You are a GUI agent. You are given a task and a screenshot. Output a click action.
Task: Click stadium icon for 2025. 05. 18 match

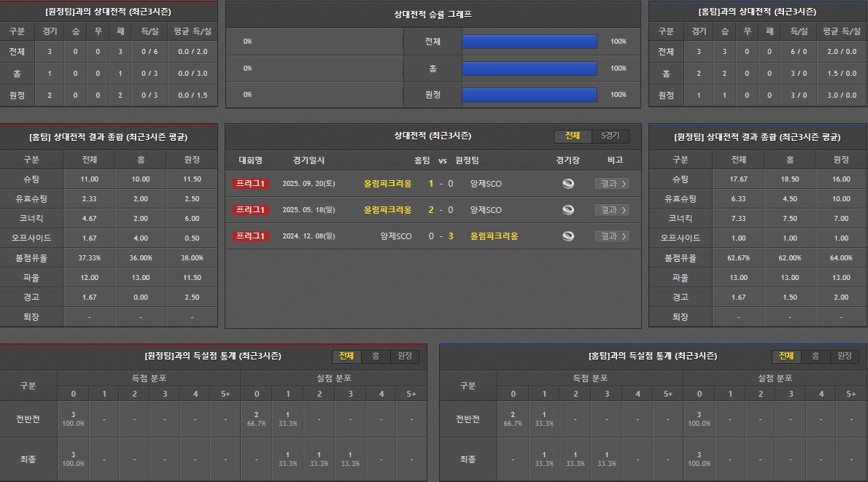568,210
